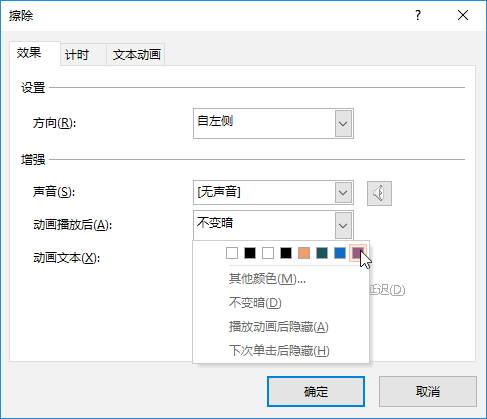Click the sound preview speaker icon

click(x=379, y=193)
